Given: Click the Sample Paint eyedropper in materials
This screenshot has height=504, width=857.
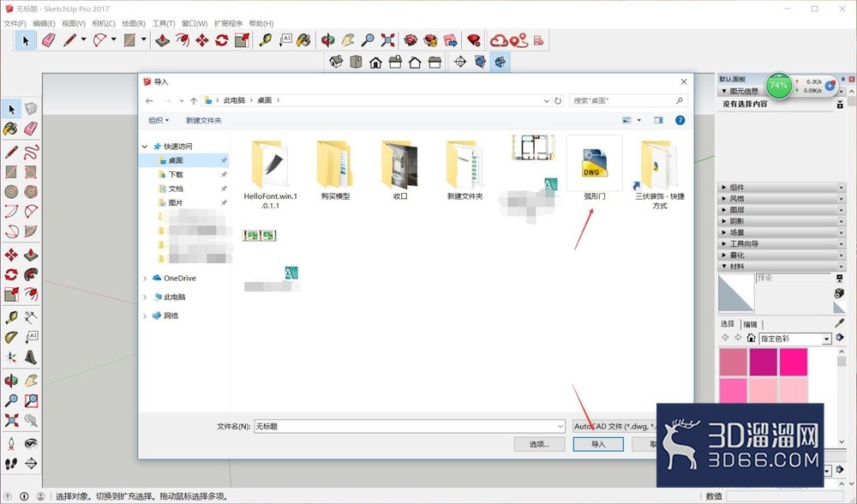Looking at the screenshot, I should pos(840,323).
